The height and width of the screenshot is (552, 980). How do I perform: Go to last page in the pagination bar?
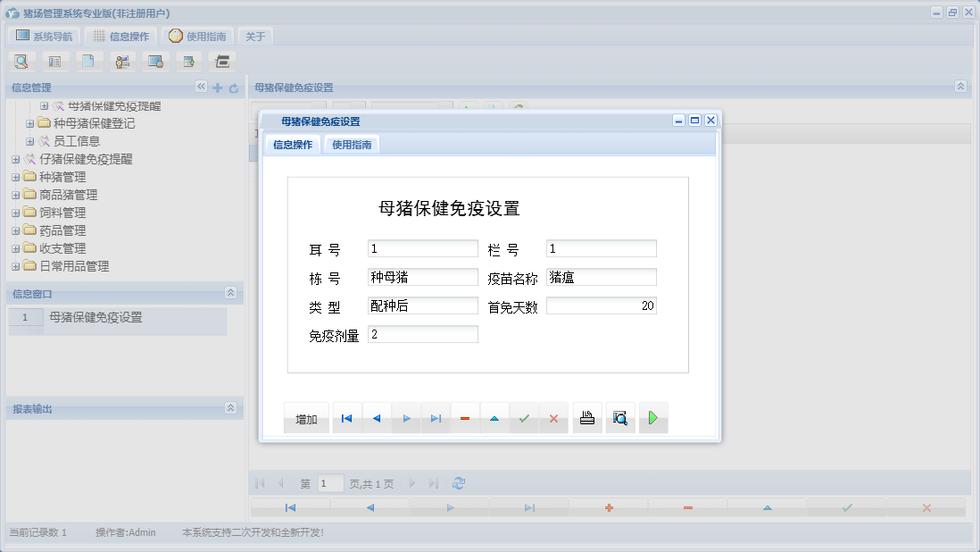[434, 483]
